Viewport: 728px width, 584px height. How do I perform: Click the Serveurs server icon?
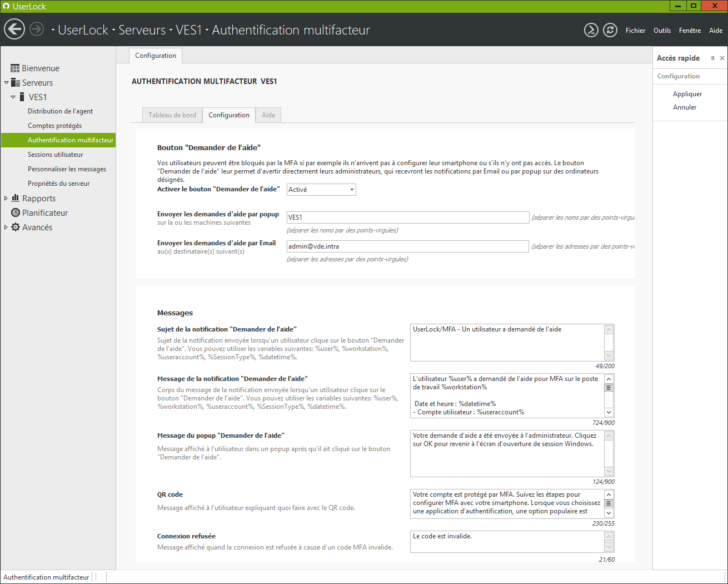click(x=16, y=82)
